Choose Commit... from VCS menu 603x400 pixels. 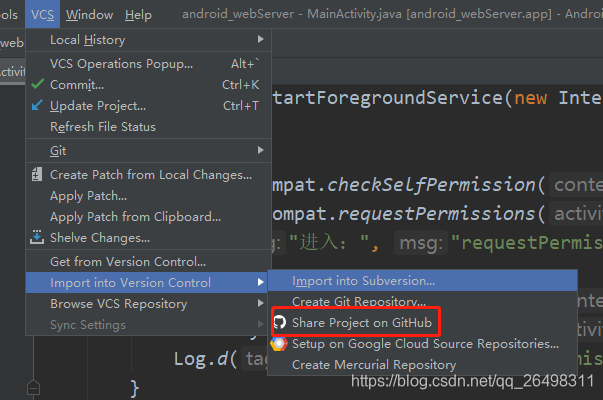click(148, 85)
